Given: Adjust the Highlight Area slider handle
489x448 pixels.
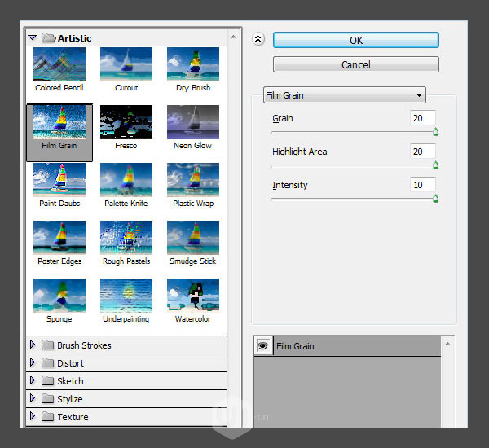Looking at the screenshot, I should [x=436, y=165].
